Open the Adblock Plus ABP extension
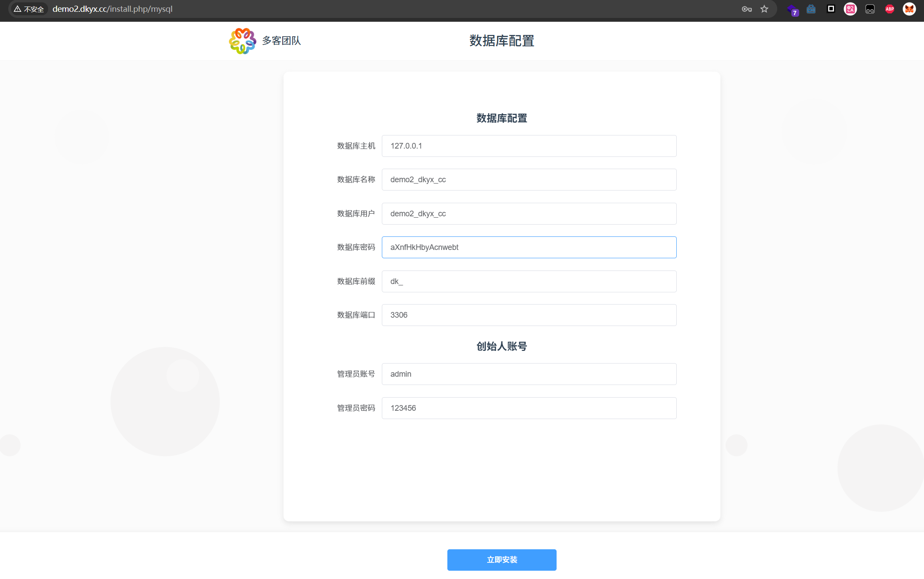The width and height of the screenshot is (924, 579). point(889,9)
